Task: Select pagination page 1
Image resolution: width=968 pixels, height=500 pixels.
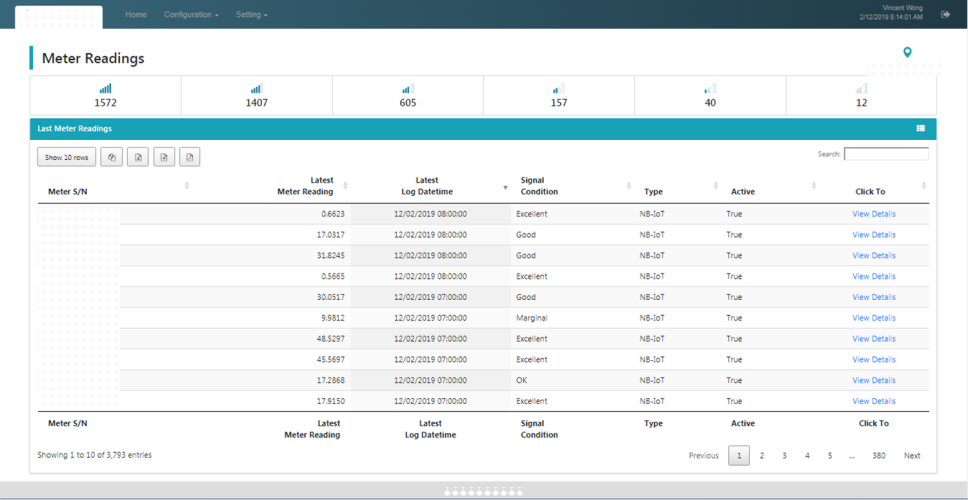Action: pyautogui.click(x=739, y=456)
